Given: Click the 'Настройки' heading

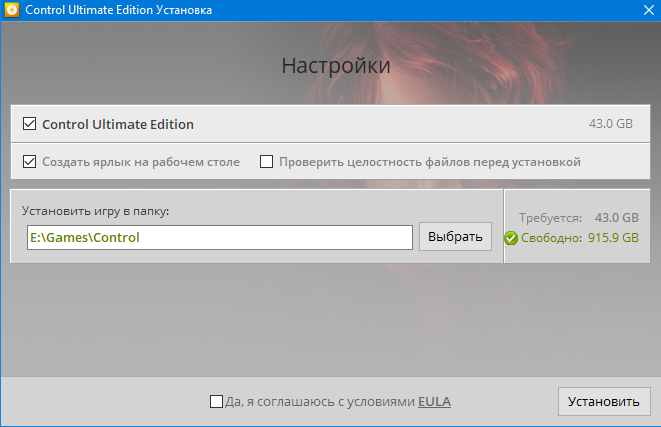Looking at the screenshot, I should [336, 66].
